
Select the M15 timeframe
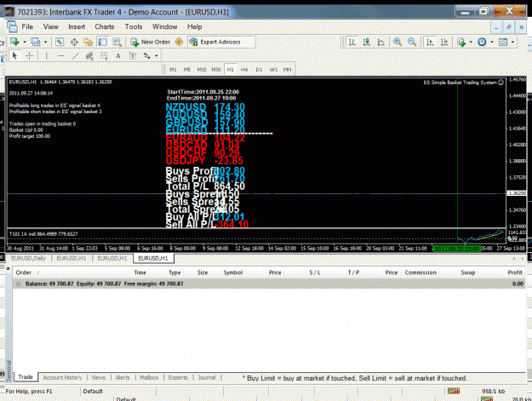(202, 69)
